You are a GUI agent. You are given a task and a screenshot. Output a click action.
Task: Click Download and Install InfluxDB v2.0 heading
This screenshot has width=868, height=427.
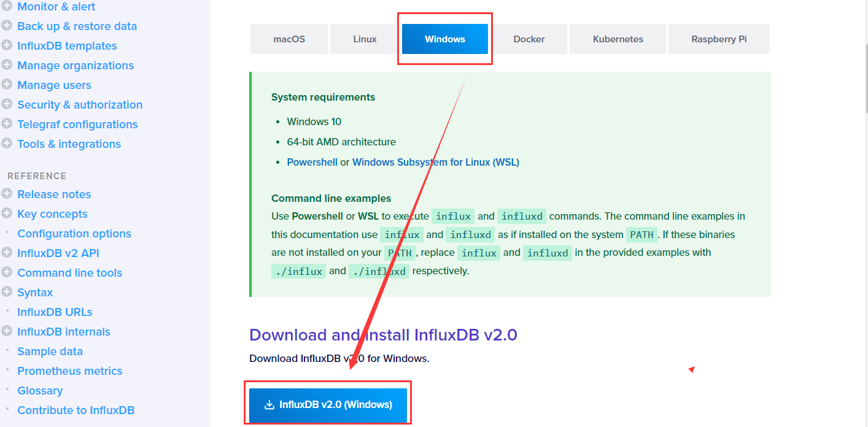383,335
